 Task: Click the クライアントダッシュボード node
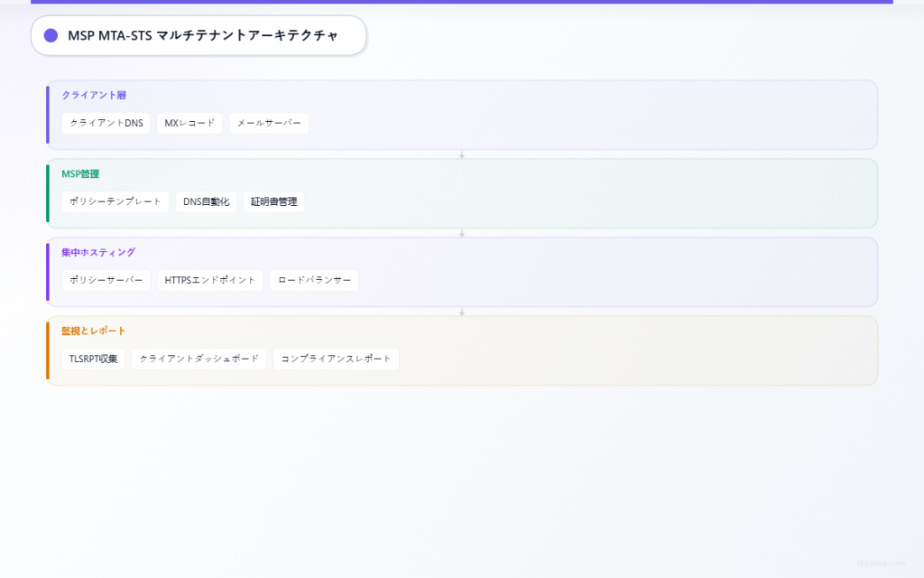coord(199,359)
